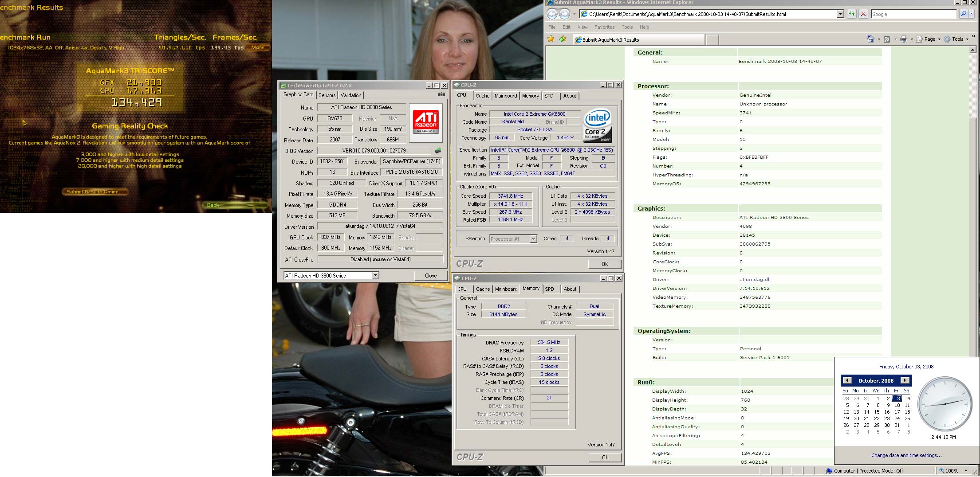This screenshot has width=980, height=477.
Task: Open the search provider options arrow
Action: [972, 14]
